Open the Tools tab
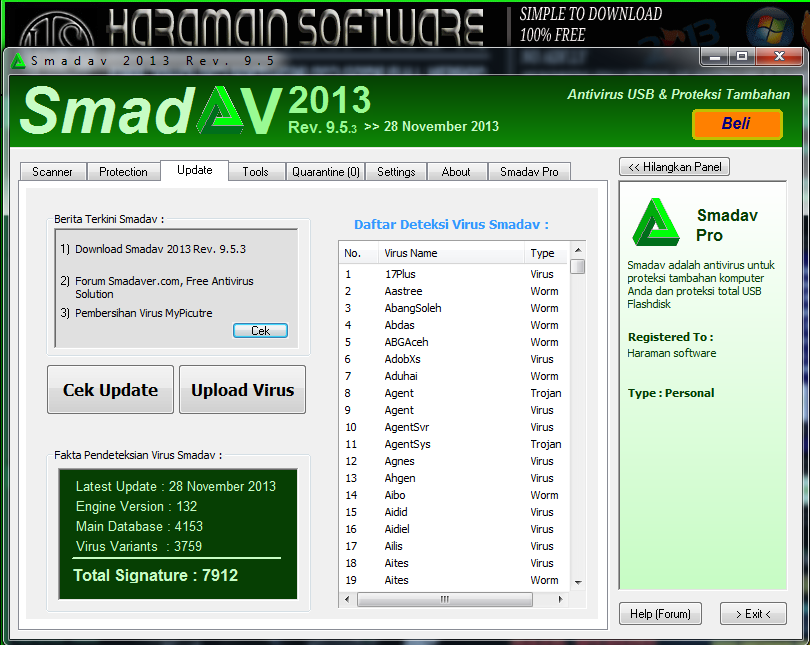Viewport: 810px width, 645px height. click(x=256, y=172)
